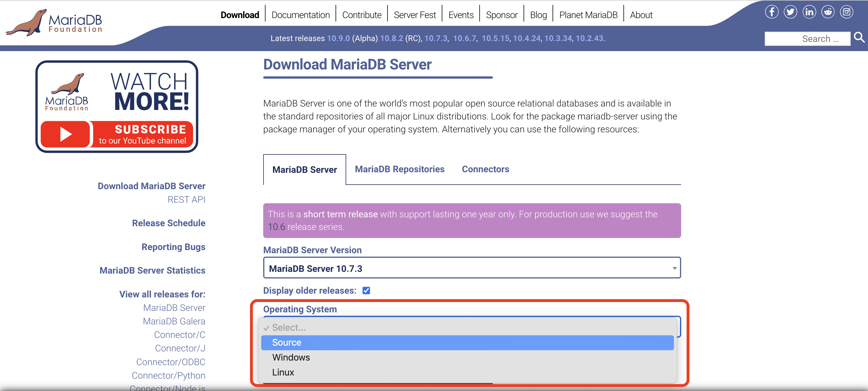Click the Search input field
Viewport: 868px width, 391px height.
coord(807,39)
